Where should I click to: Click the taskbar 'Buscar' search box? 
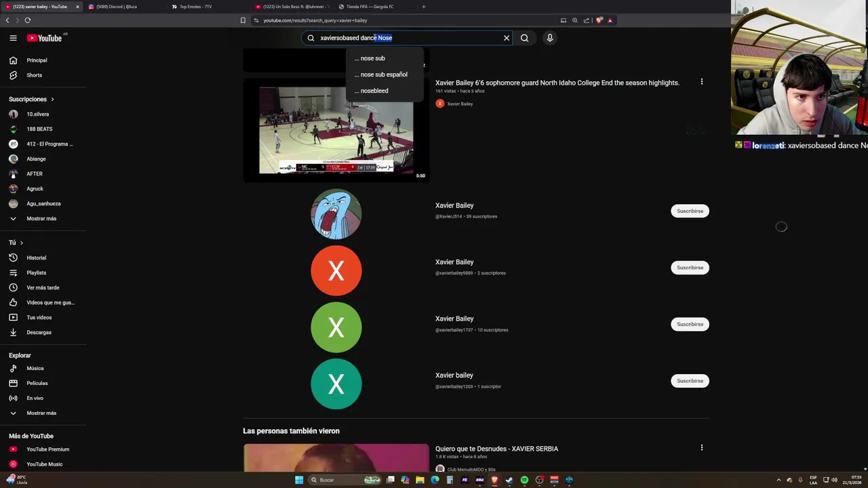(x=344, y=480)
